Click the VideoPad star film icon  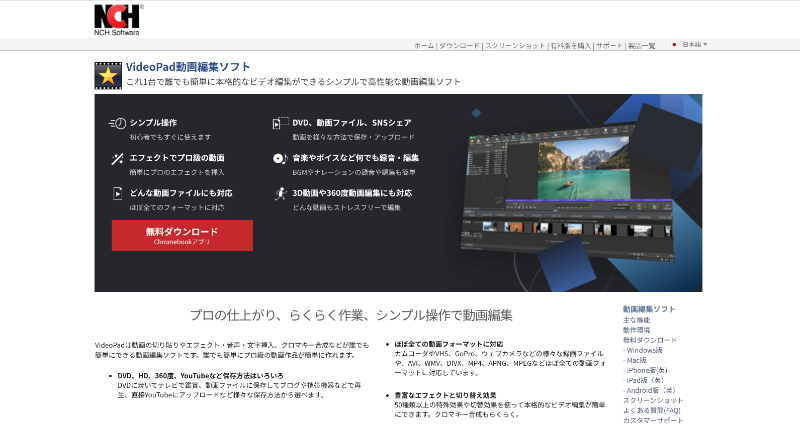(x=108, y=76)
